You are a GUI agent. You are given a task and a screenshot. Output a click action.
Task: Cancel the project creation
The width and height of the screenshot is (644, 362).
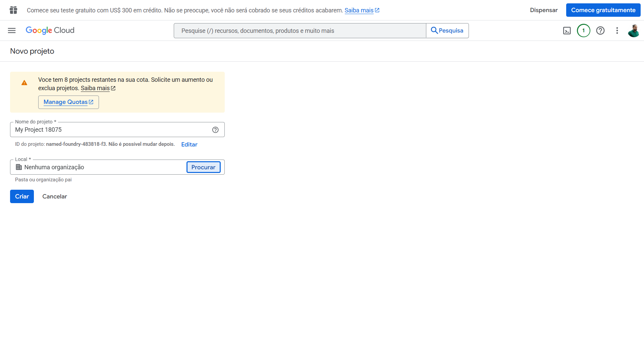pos(54,196)
